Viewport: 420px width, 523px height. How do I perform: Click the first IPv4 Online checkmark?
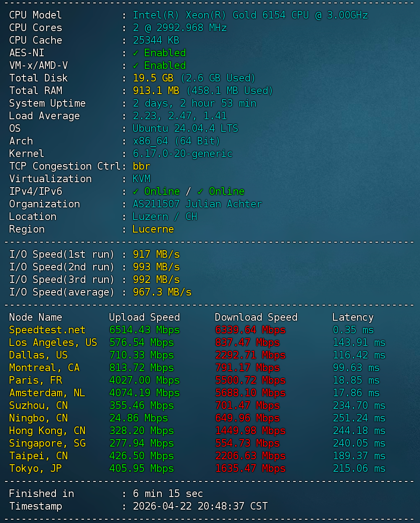[x=136, y=192]
